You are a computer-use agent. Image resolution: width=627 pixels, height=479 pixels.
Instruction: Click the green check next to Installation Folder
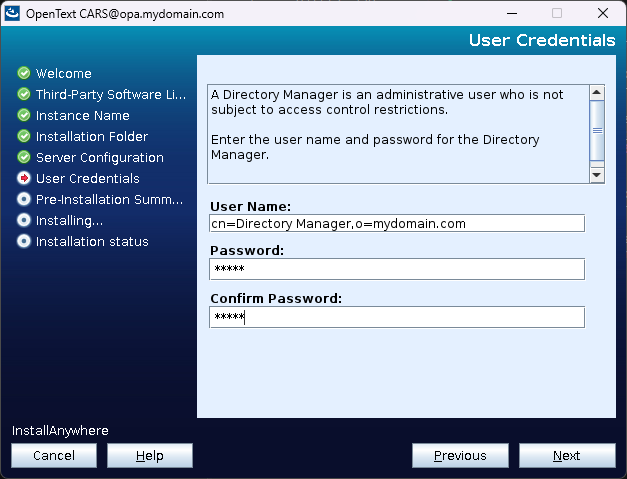point(24,136)
